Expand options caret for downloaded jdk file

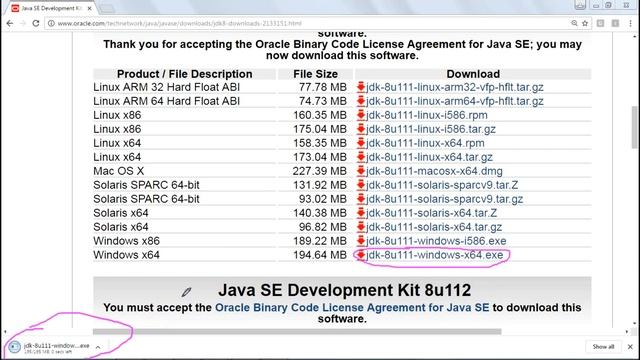(98, 347)
